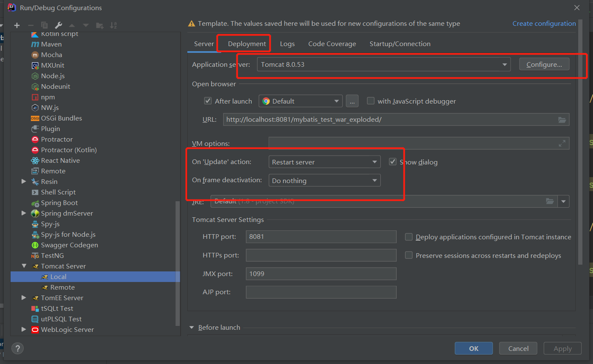This screenshot has height=364, width=593.
Task: Open the Application server dropdown
Action: click(504, 65)
